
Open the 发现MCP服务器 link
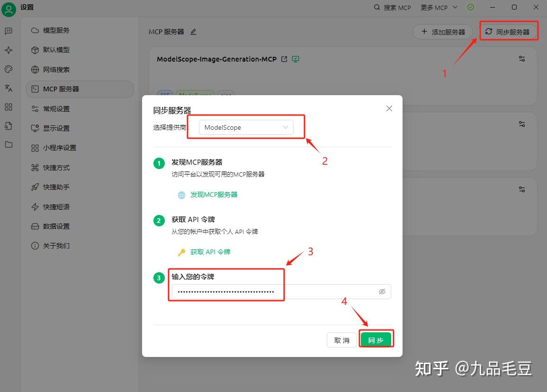point(214,195)
